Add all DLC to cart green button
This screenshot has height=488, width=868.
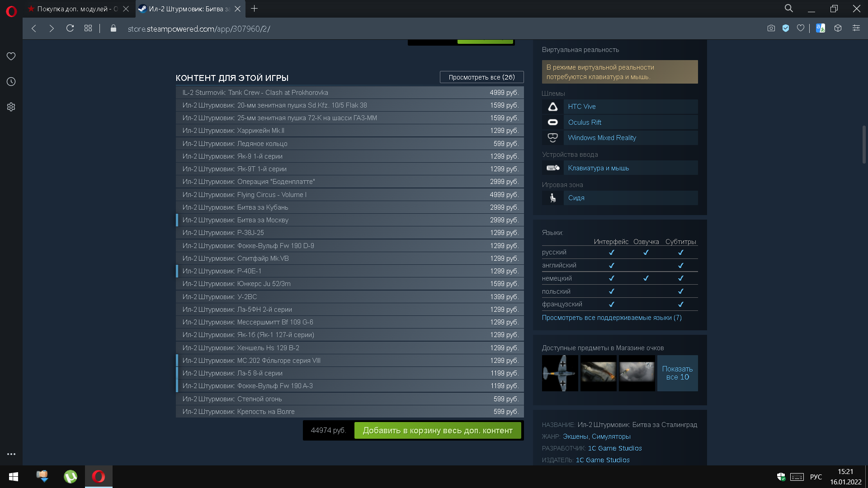[438, 431]
